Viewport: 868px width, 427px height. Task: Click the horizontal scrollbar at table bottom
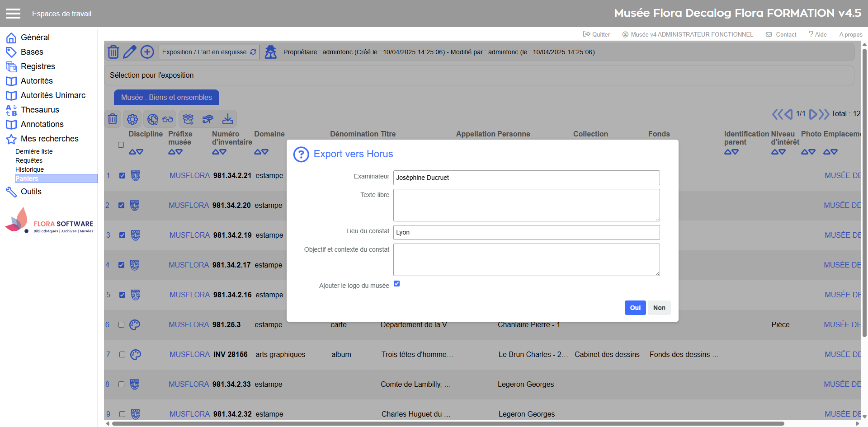pos(448,423)
